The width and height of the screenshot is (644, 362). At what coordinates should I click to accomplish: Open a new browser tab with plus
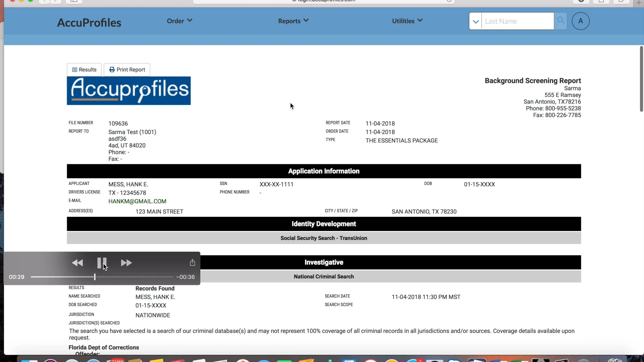point(639,2)
